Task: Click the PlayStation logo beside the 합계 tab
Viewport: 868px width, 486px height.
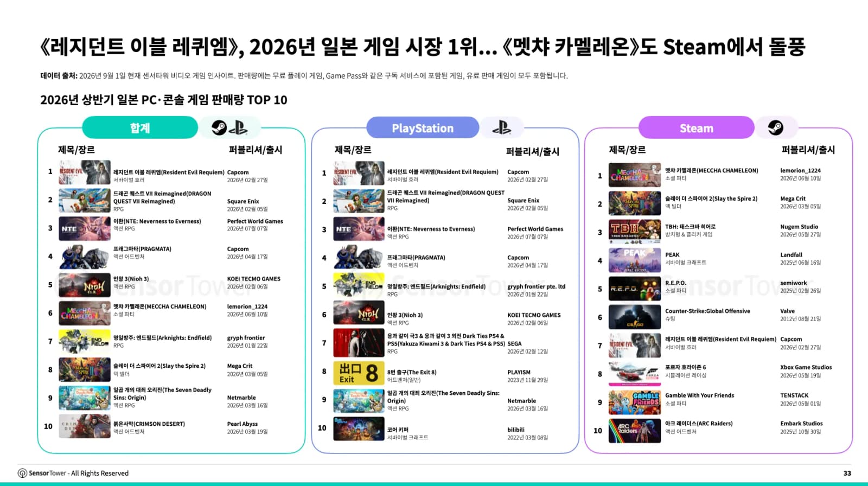Action: pos(238,128)
